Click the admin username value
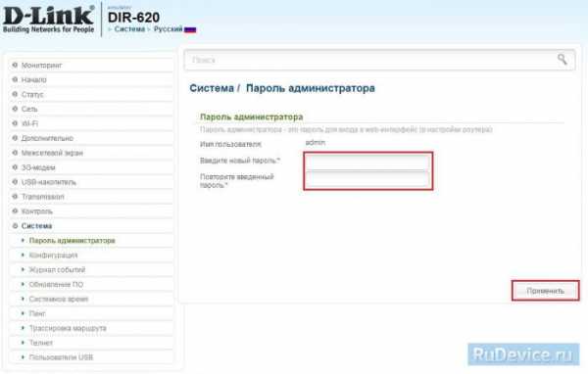The width and height of the screenshot is (588, 374). 316,143
